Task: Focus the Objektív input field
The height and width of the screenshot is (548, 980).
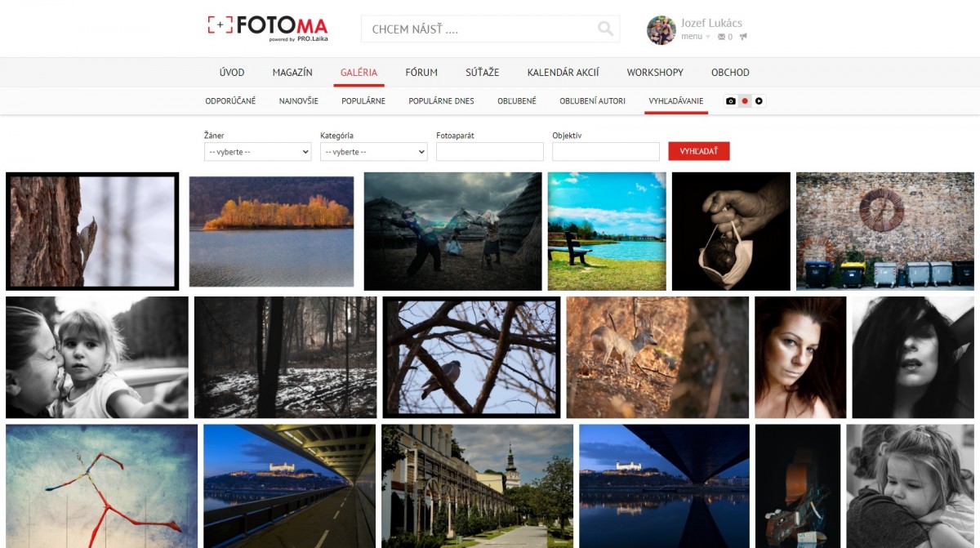Action: (605, 152)
